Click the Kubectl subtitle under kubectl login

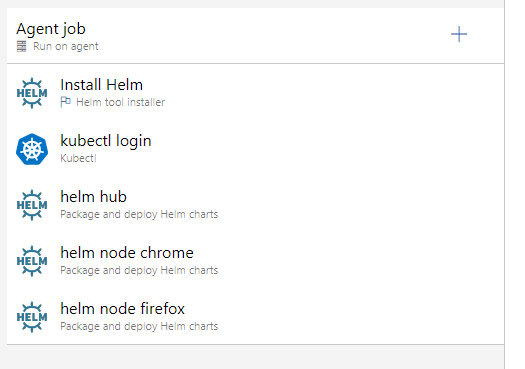tap(78, 158)
